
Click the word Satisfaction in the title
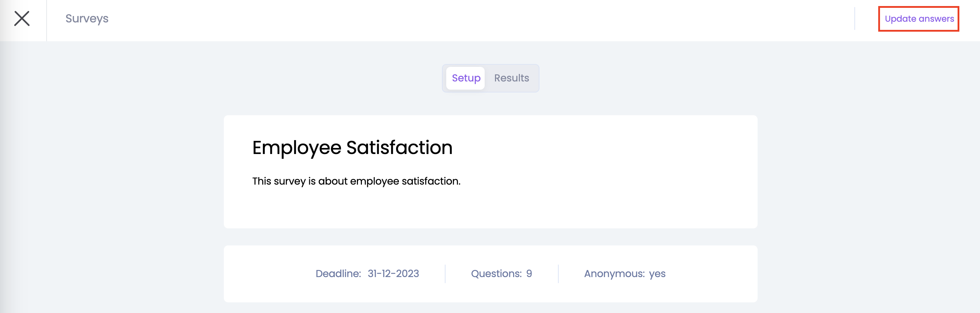400,148
